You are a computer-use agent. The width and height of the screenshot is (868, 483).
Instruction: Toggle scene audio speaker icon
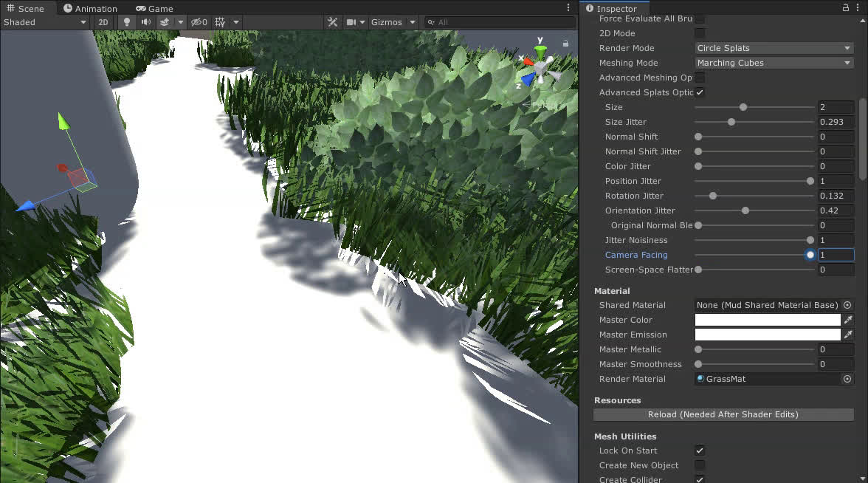[x=145, y=22]
